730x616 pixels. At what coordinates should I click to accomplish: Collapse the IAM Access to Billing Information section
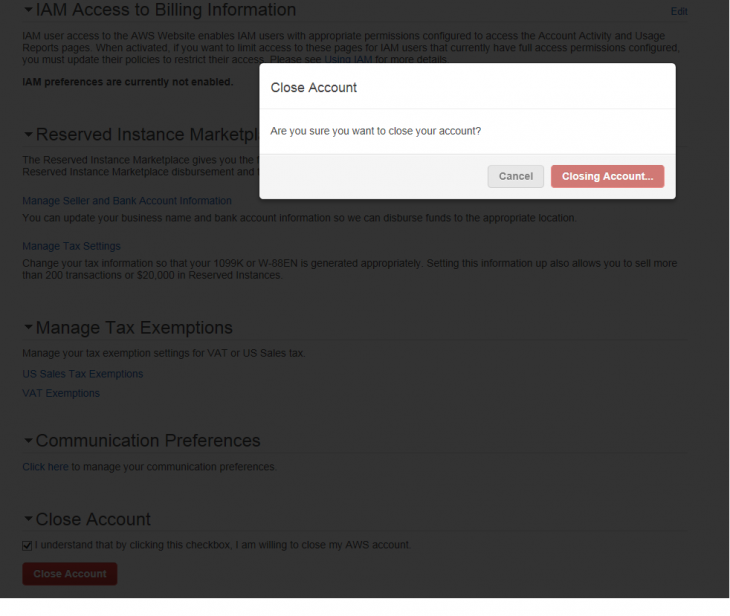point(28,9)
